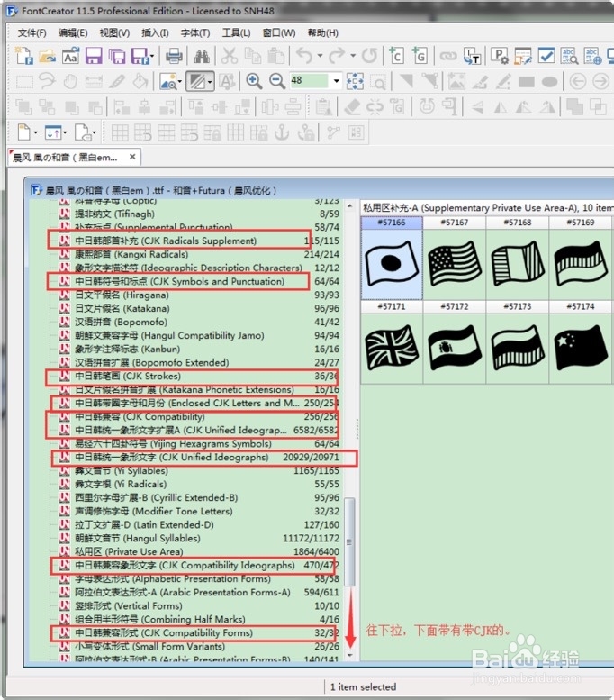The width and height of the screenshot is (614, 700).
Task: Click the Undo arrow icon
Action: coord(305,56)
